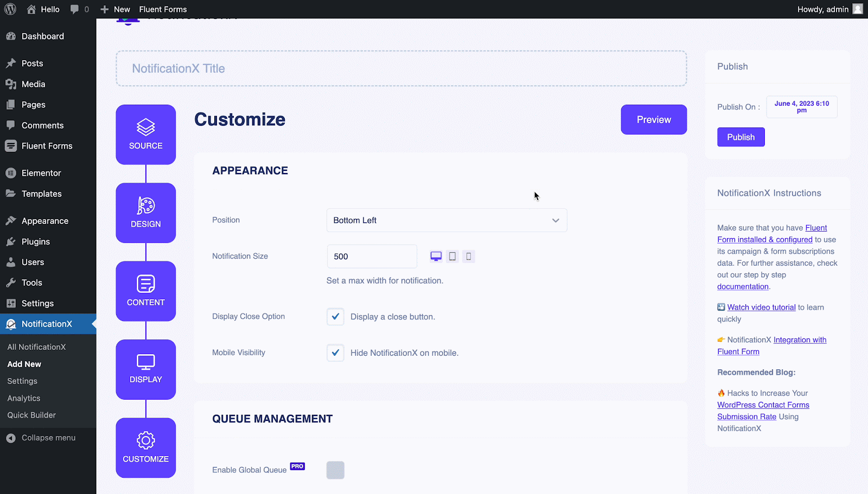This screenshot has width=868, height=494.
Task: Select desktop device size icon
Action: [436, 256]
